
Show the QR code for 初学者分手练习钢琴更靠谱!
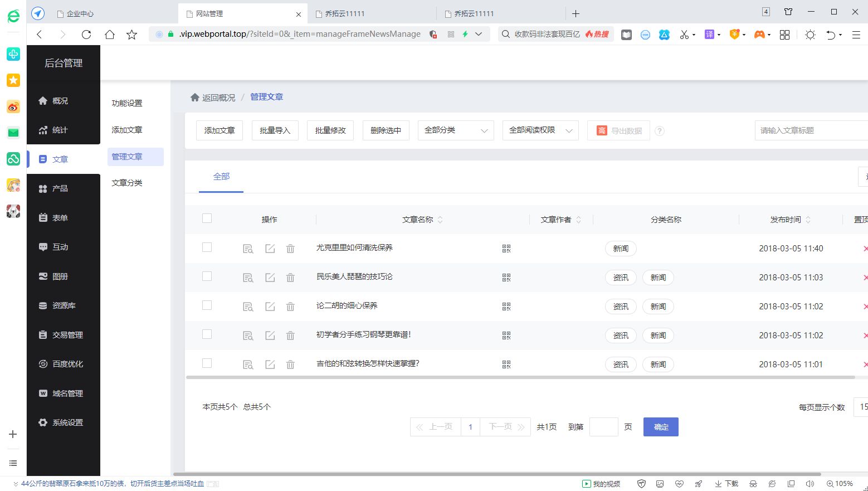coord(506,335)
